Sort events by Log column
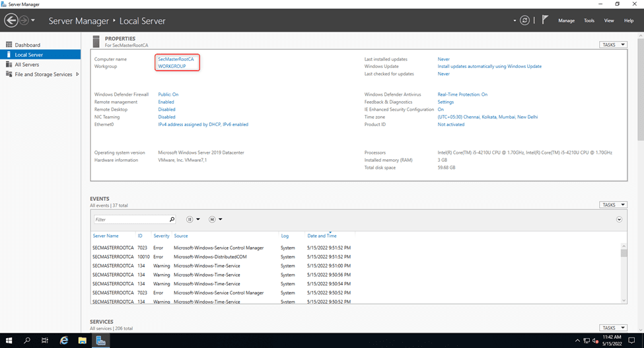644x348 pixels. click(x=285, y=236)
